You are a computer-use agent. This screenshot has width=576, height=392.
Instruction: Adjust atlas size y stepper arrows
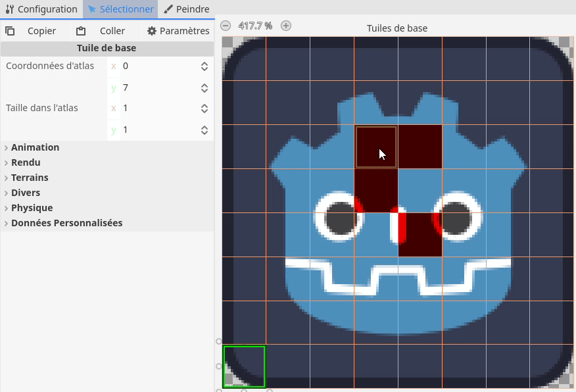(204, 130)
